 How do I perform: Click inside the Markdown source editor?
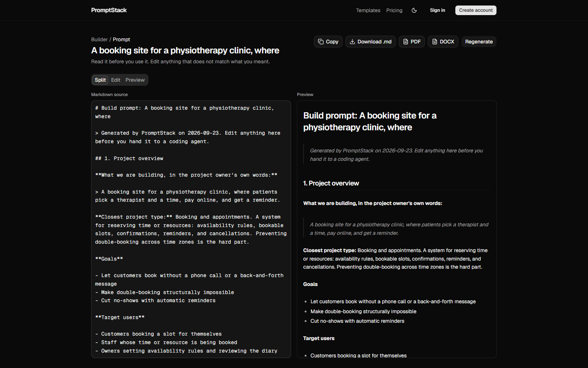(x=191, y=229)
